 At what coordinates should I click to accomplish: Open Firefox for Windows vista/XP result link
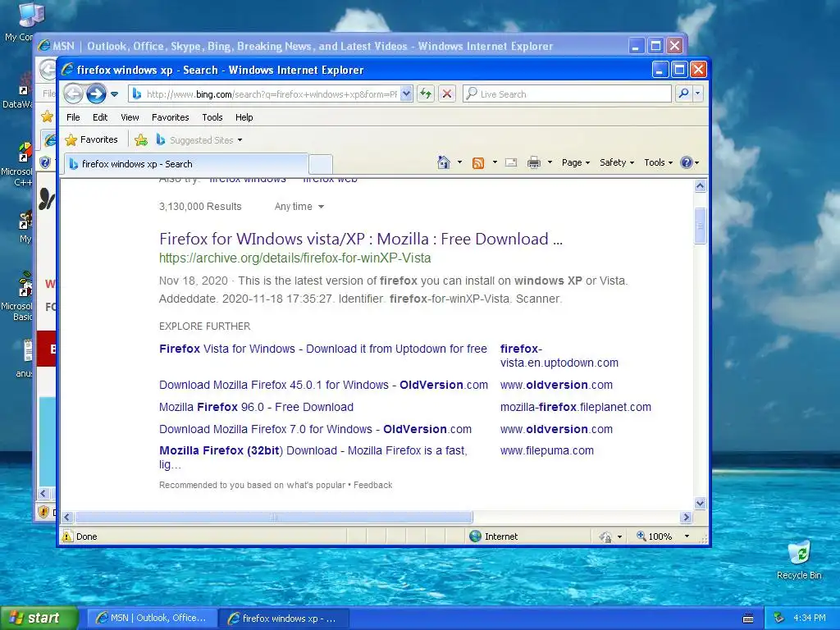coord(361,239)
